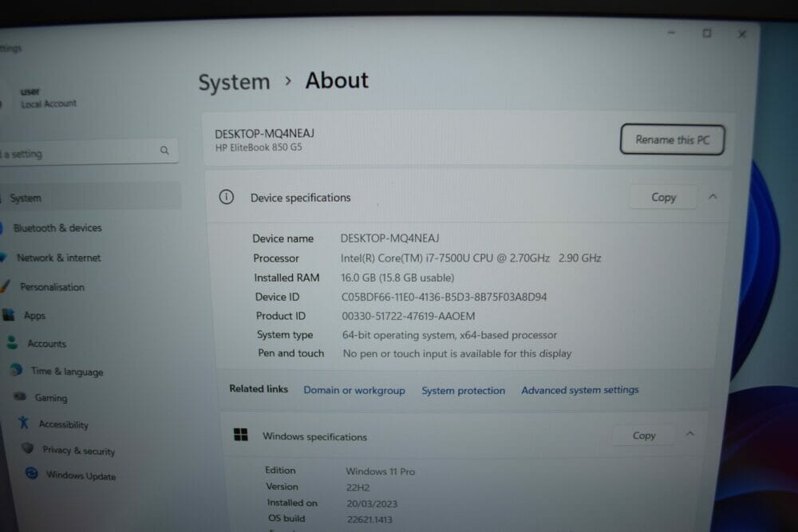This screenshot has height=532, width=798.
Task: Click the Processor value Intel Core i7-7500U
Action: pyautogui.click(x=471, y=258)
